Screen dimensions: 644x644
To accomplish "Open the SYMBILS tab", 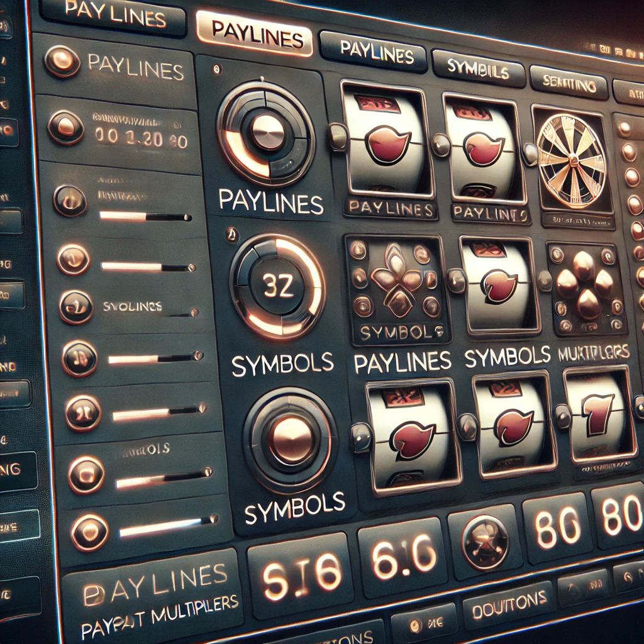I will pos(479,69).
